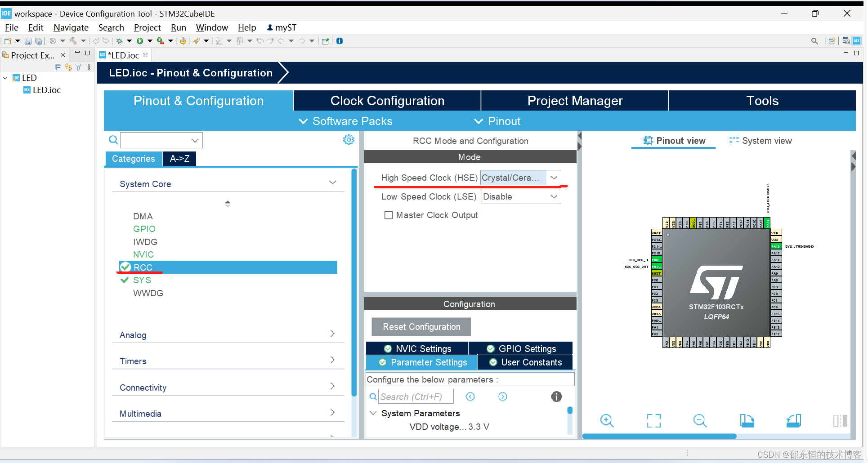Click the toolbar search magnifier icon

814,41
